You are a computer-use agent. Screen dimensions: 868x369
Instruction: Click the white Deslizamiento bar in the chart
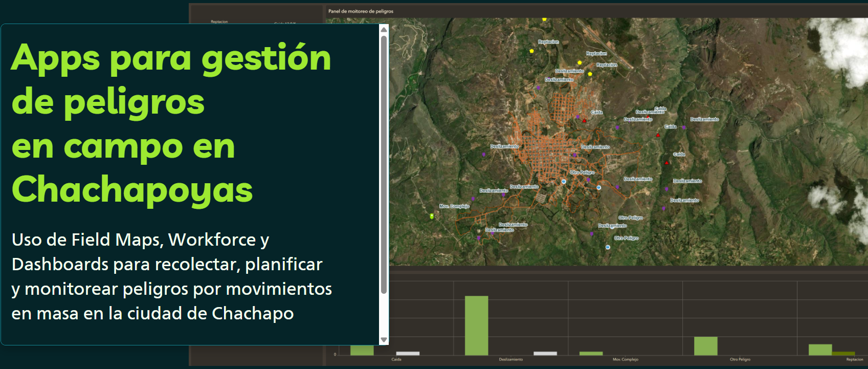click(x=545, y=353)
